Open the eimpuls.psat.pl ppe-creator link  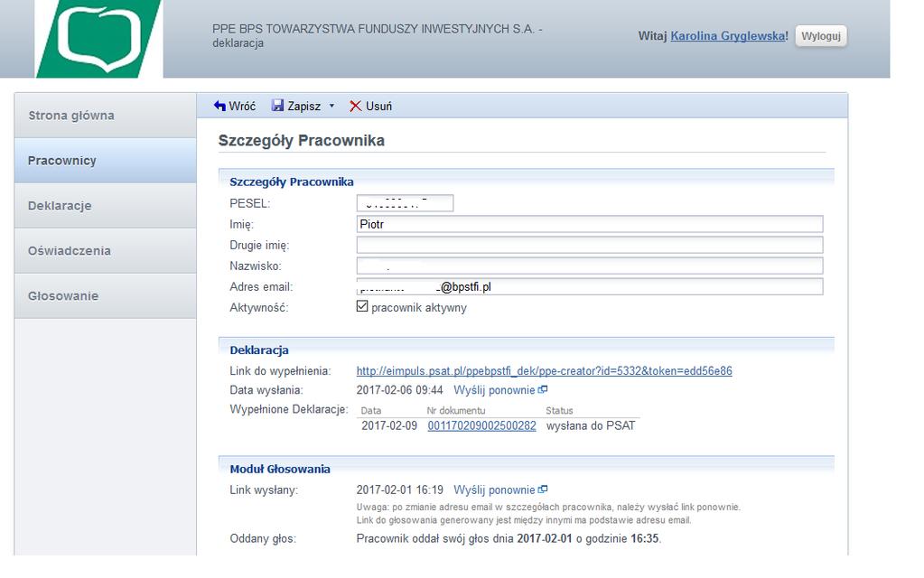click(x=544, y=370)
